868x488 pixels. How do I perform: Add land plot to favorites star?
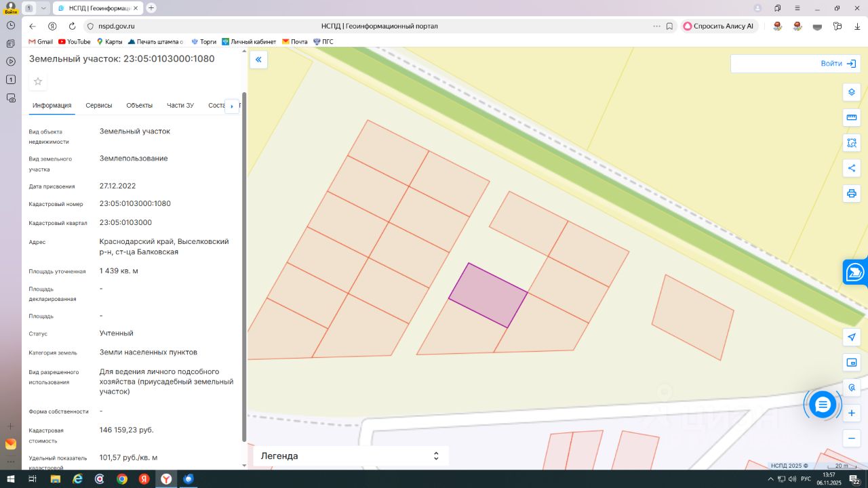tap(38, 81)
